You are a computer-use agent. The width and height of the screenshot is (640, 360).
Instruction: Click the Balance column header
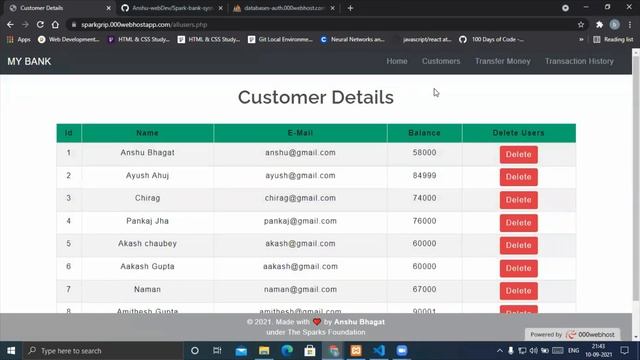pyautogui.click(x=424, y=133)
